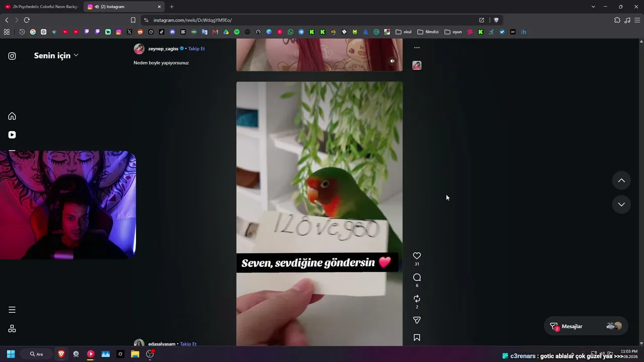Screen dimensions: 644x362
Task: Open the three-dot options for the upper reel
Action: point(417,48)
